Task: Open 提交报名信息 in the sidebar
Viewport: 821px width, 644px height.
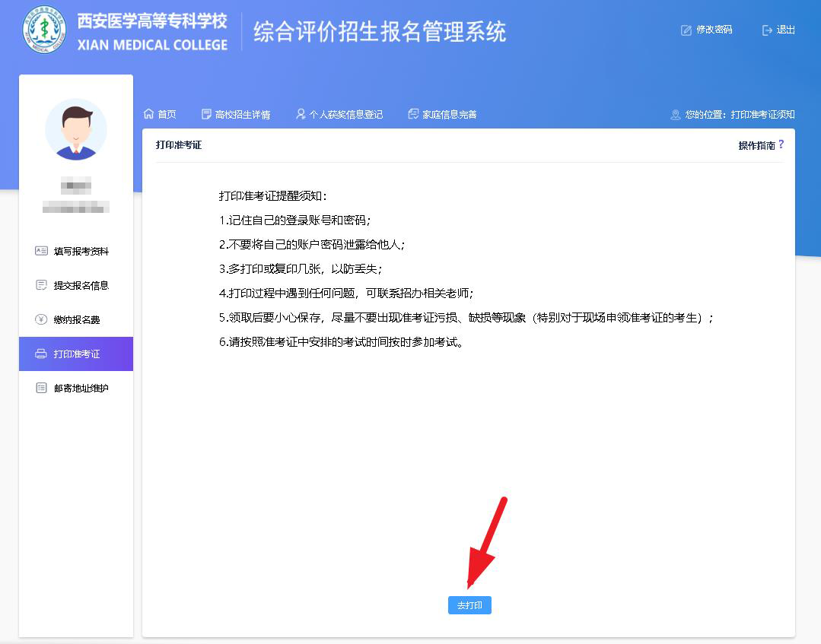Action: click(x=81, y=286)
